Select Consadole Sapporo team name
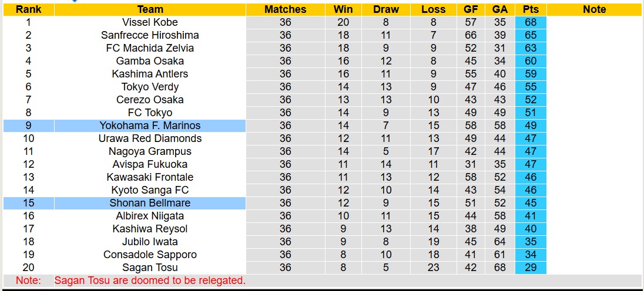 (x=150, y=255)
